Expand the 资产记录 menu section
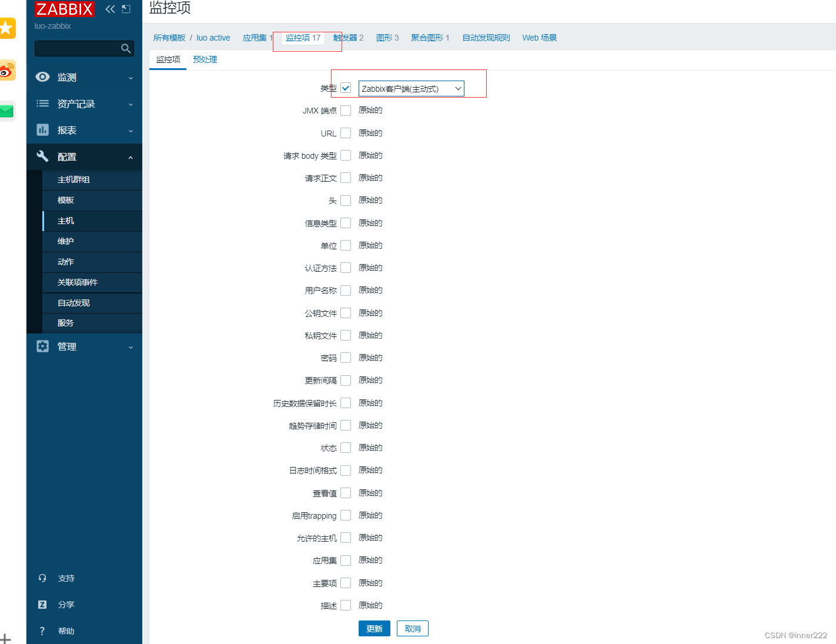 tap(84, 104)
